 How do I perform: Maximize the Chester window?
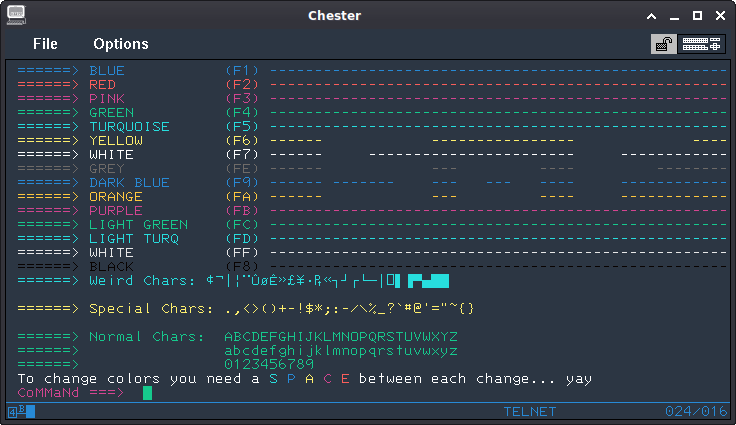click(698, 15)
